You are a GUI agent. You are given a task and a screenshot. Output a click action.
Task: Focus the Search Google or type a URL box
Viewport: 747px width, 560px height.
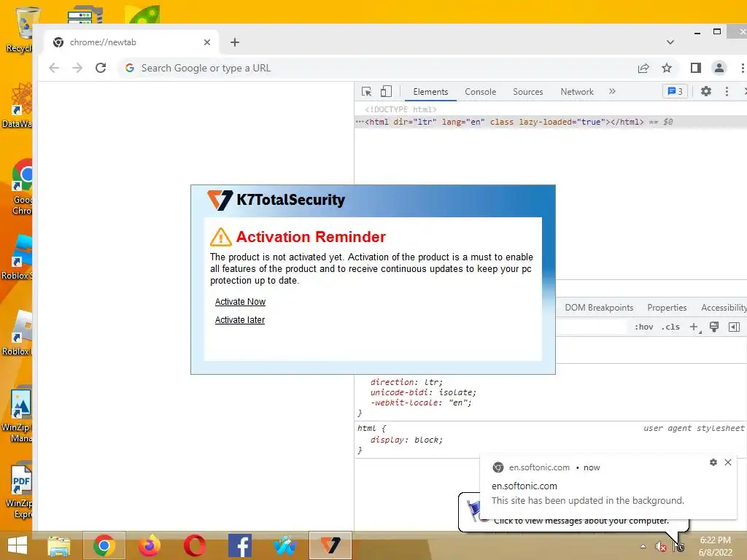[x=374, y=68]
